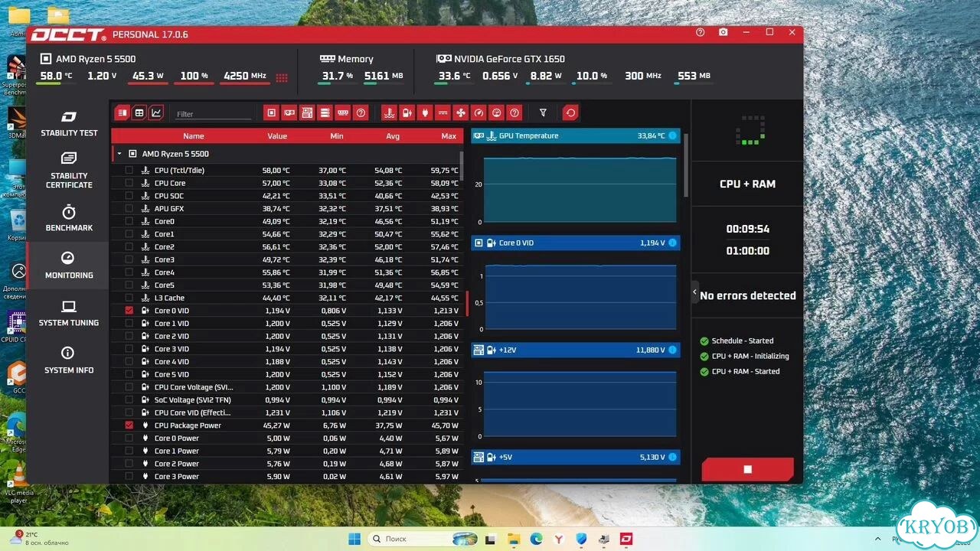The width and height of the screenshot is (980, 551).
Task: Click the info icon on +5V graph
Action: (672, 457)
